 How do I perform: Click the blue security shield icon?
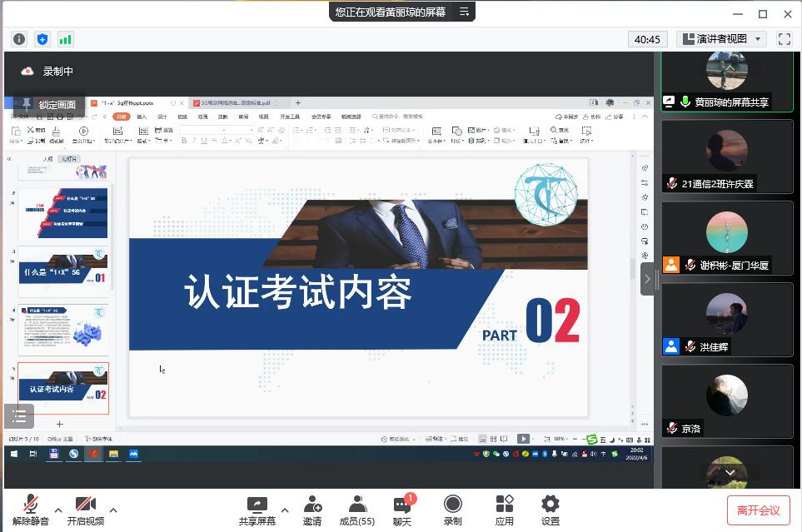pos(42,39)
